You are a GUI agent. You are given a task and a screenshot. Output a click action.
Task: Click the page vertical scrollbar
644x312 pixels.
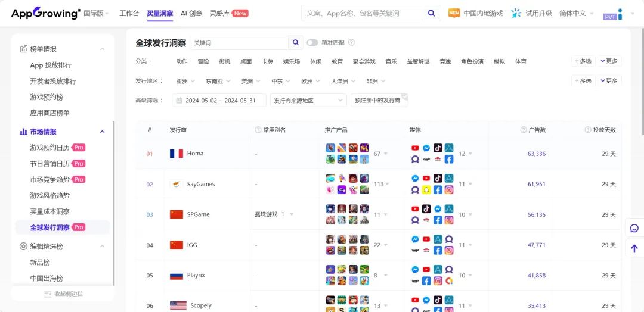tap(642, 82)
